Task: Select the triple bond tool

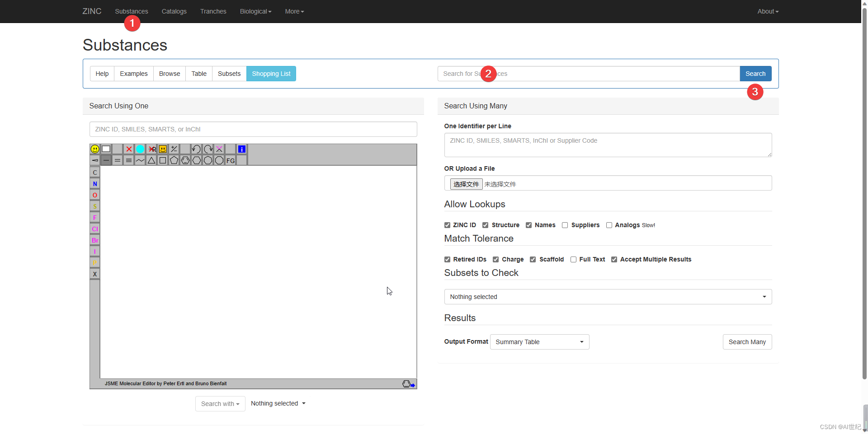Action: coord(129,160)
